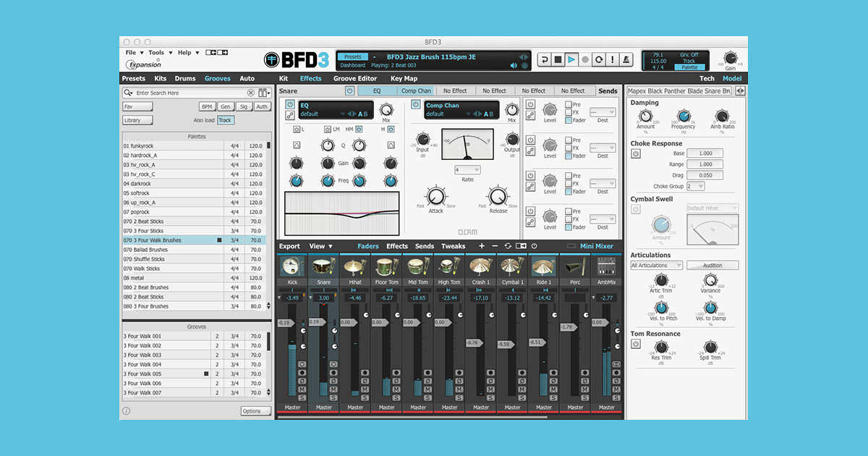Screen dimensions: 868x456
Task: Click the search magnifier icon
Action: pyautogui.click(x=128, y=93)
